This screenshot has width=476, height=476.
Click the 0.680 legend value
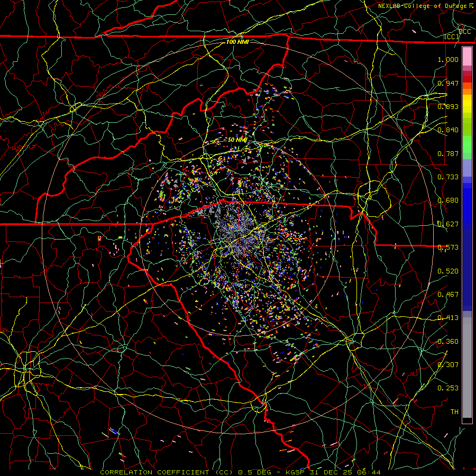[448, 200]
